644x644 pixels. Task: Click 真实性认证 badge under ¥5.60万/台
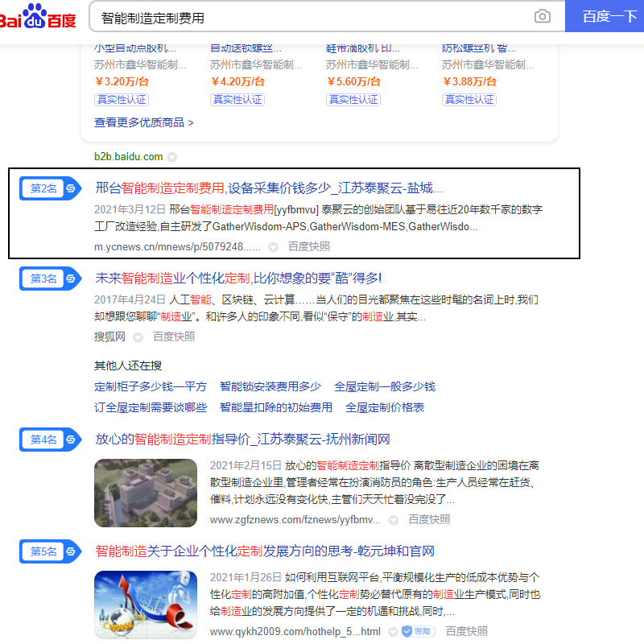(353, 100)
